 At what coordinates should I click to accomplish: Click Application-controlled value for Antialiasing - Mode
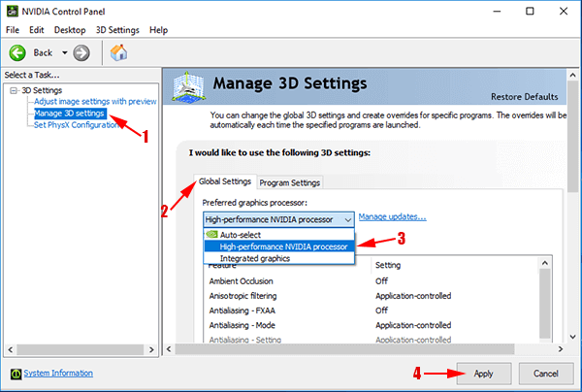tap(413, 325)
